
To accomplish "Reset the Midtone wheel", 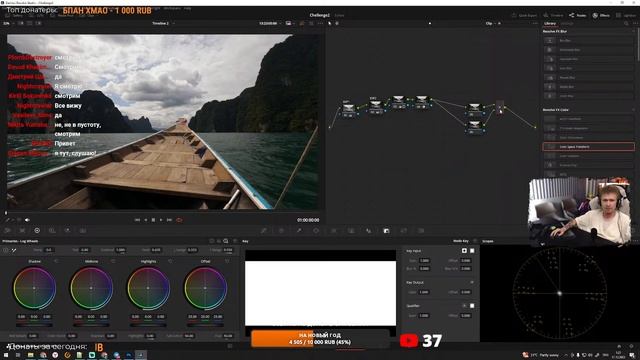I will tap(113, 261).
